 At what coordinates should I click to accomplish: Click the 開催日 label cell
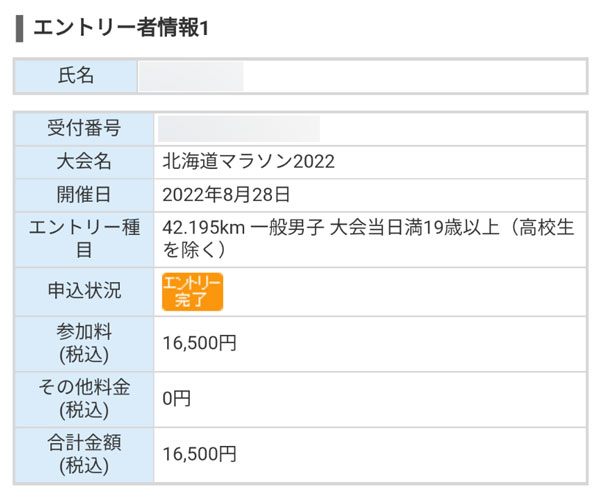pos(84,194)
